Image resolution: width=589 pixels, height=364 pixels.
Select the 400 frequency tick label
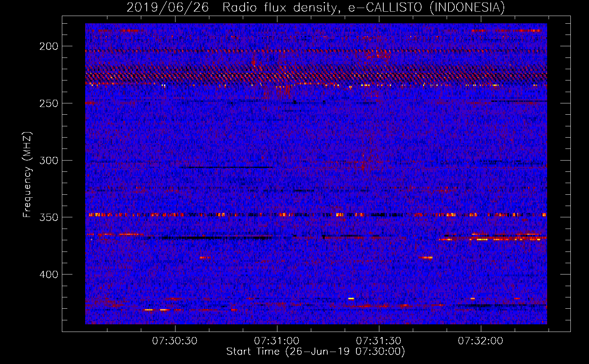[49, 274]
